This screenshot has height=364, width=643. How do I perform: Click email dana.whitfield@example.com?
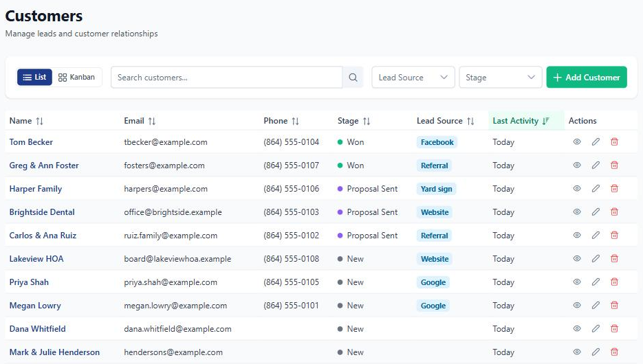click(x=177, y=329)
